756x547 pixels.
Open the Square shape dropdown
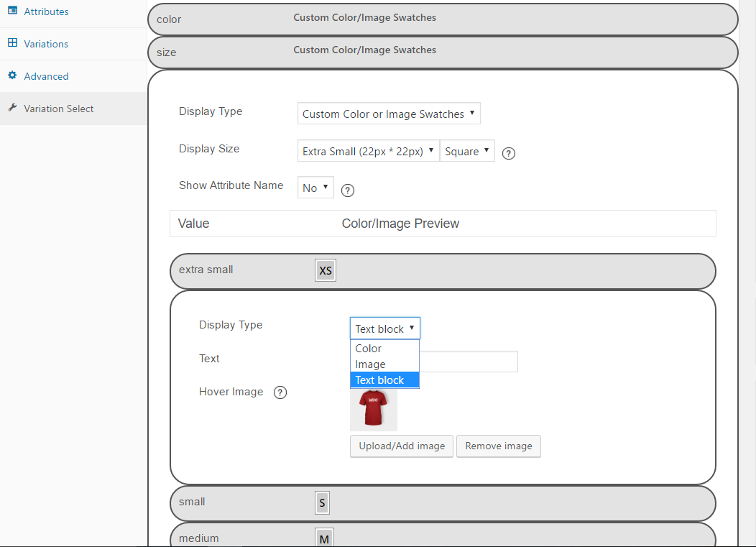click(467, 151)
